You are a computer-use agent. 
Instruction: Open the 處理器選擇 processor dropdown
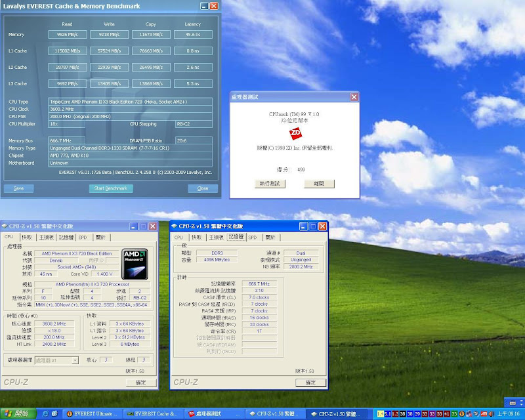[x=58, y=360]
